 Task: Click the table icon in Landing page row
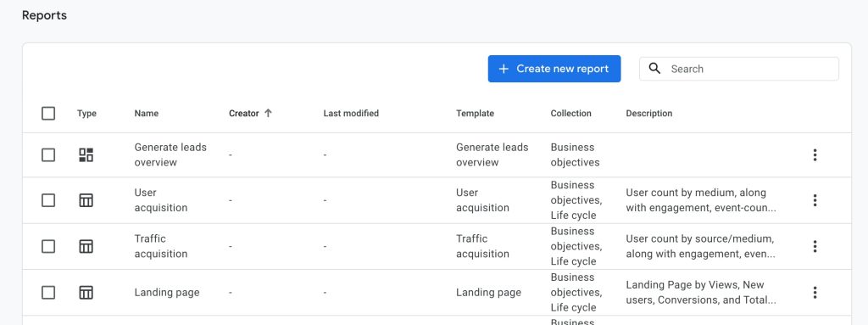coord(86,292)
